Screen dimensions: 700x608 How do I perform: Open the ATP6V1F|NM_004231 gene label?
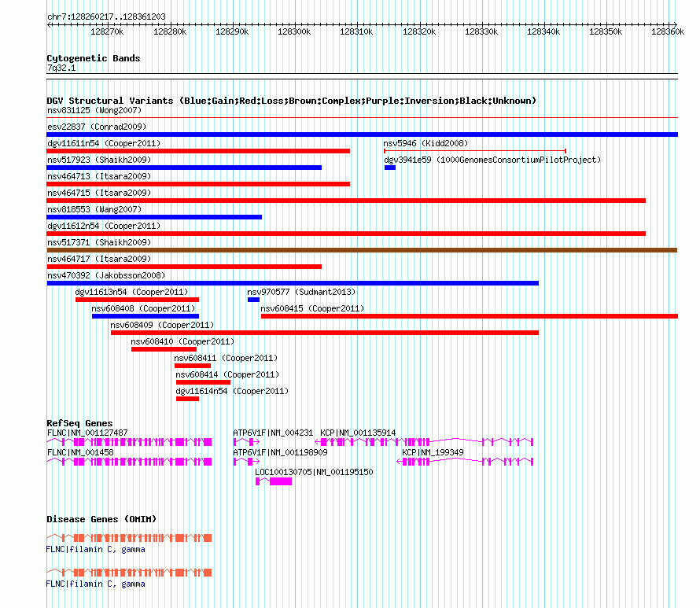click(273, 433)
